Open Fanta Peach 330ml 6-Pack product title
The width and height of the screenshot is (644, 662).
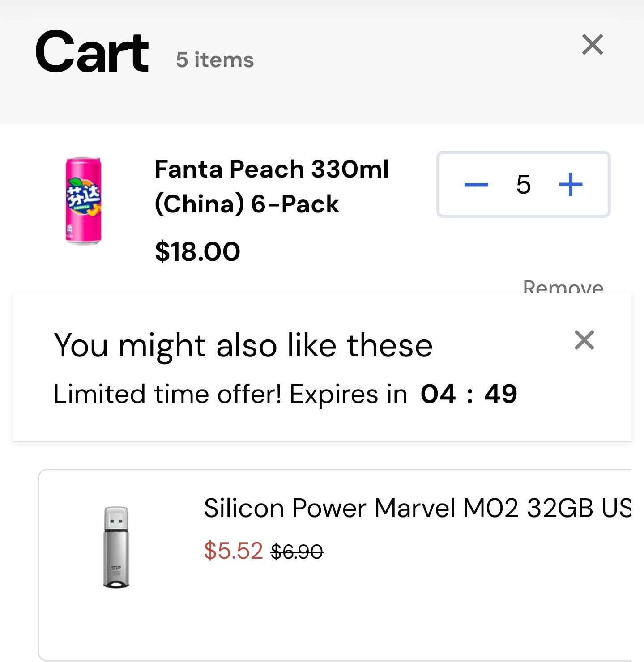coord(271,187)
